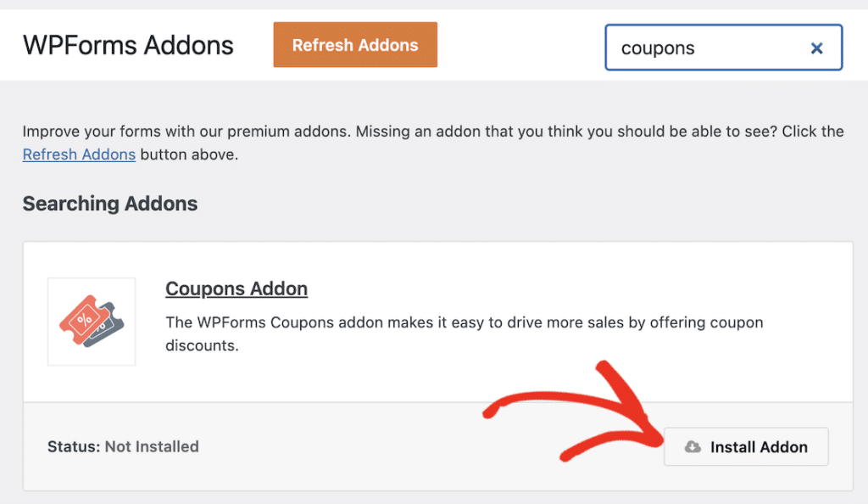Install the Coupons Addon
The image size is (868, 504).
click(746, 446)
